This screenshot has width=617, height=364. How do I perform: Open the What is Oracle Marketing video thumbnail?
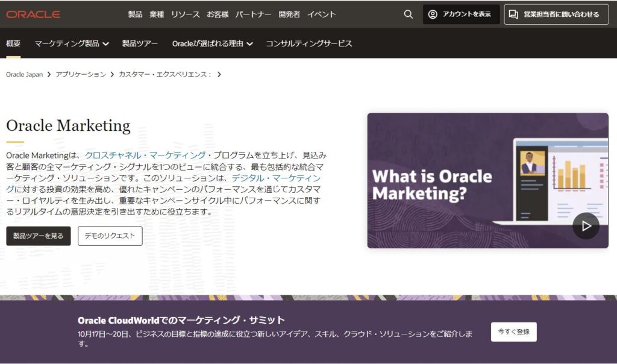[487, 181]
